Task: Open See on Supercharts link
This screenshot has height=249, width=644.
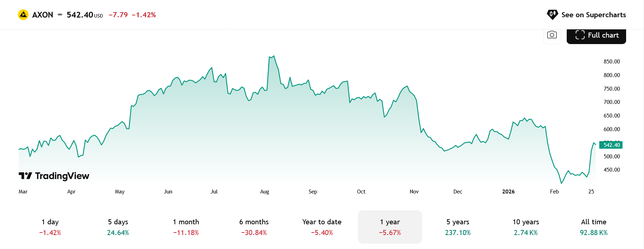Action: point(593,15)
